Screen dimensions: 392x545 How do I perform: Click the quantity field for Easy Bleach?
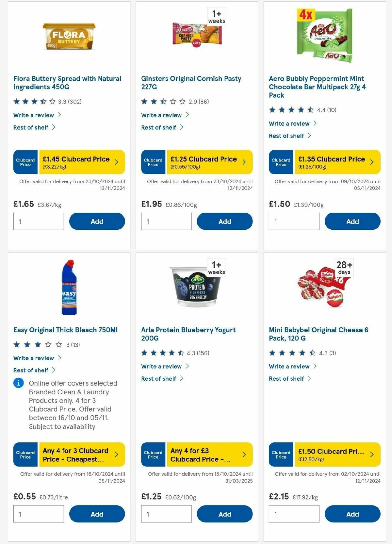click(x=38, y=514)
